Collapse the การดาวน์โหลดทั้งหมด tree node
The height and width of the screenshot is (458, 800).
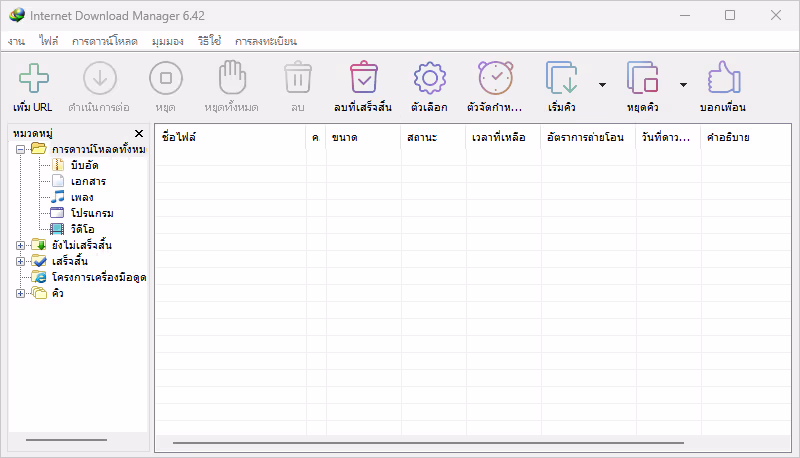(x=21, y=149)
